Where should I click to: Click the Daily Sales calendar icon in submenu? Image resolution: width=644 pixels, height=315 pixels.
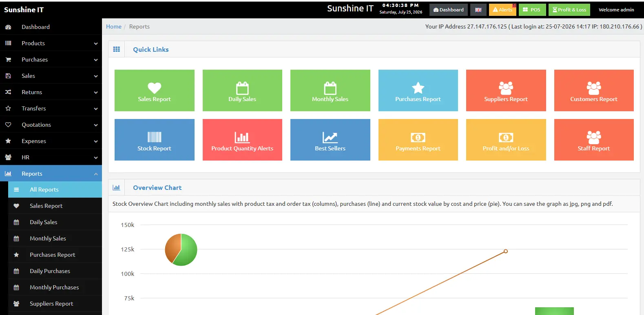(16, 222)
